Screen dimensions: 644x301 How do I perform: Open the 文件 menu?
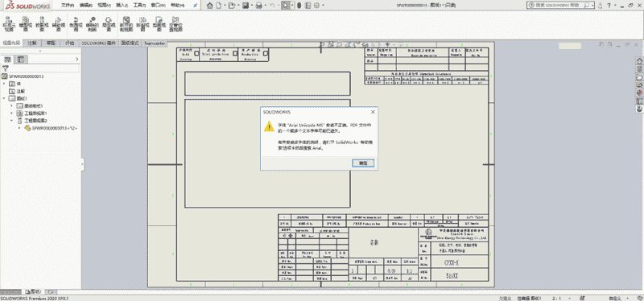click(68, 6)
